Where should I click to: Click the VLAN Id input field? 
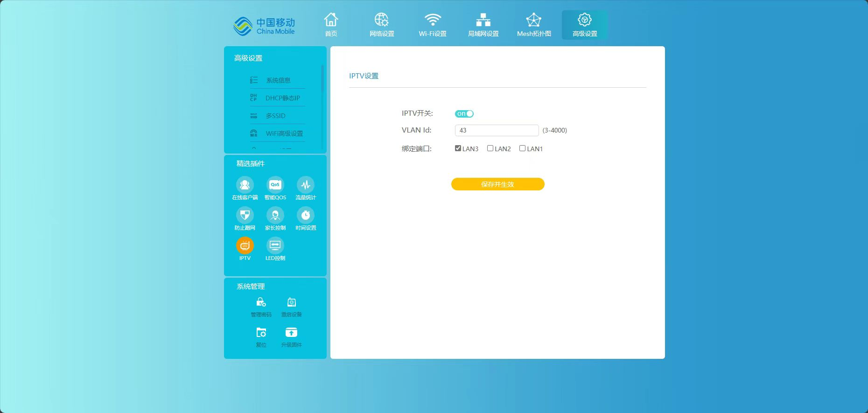coord(497,130)
